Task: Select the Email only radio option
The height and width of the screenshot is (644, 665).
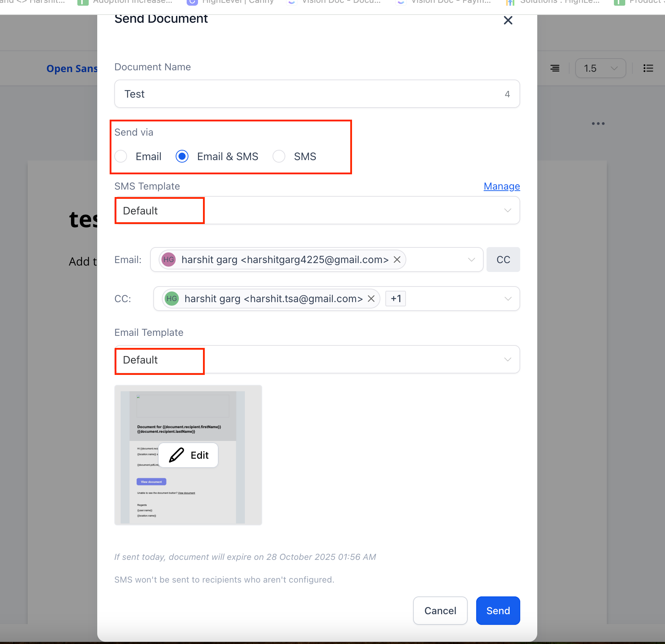Action: pos(121,156)
